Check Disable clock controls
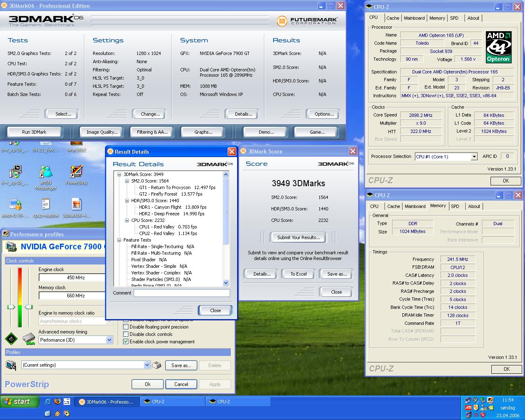525x420 pixels. (126, 334)
